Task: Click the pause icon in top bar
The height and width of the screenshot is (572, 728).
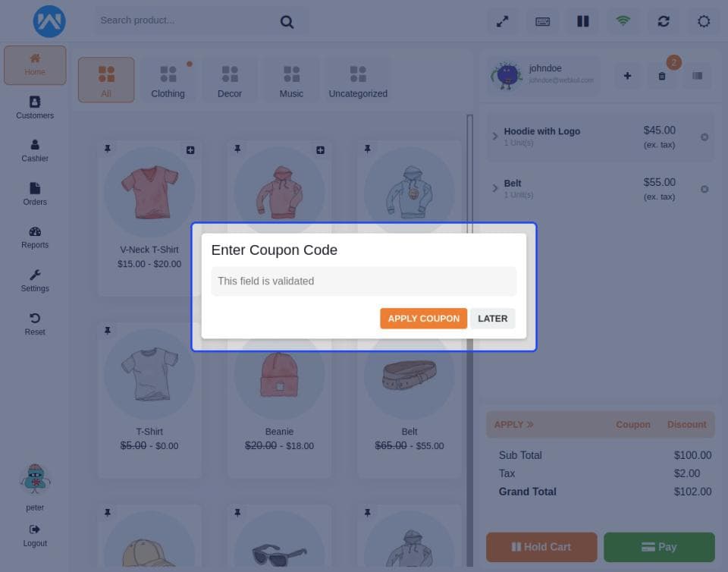Action: [583, 21]
